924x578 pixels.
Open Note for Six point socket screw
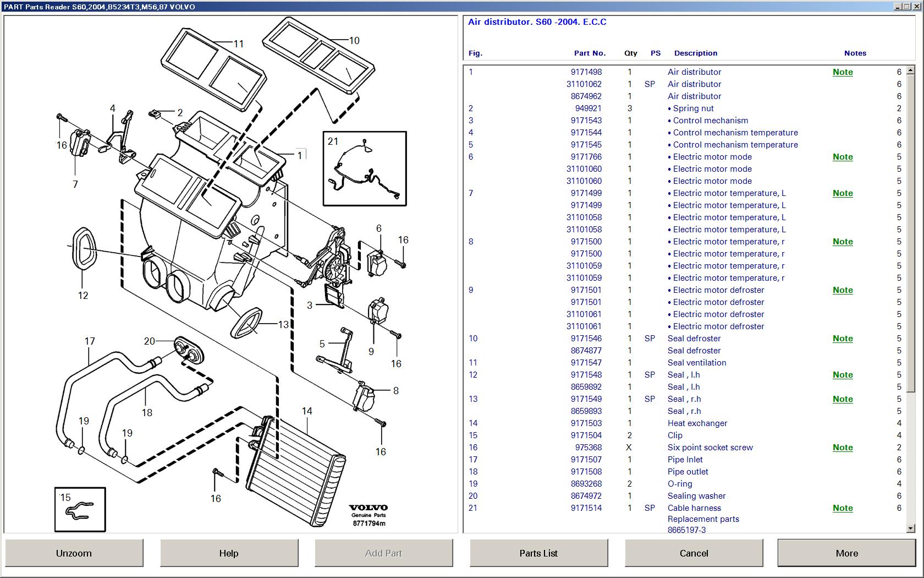tap(842, 448)
